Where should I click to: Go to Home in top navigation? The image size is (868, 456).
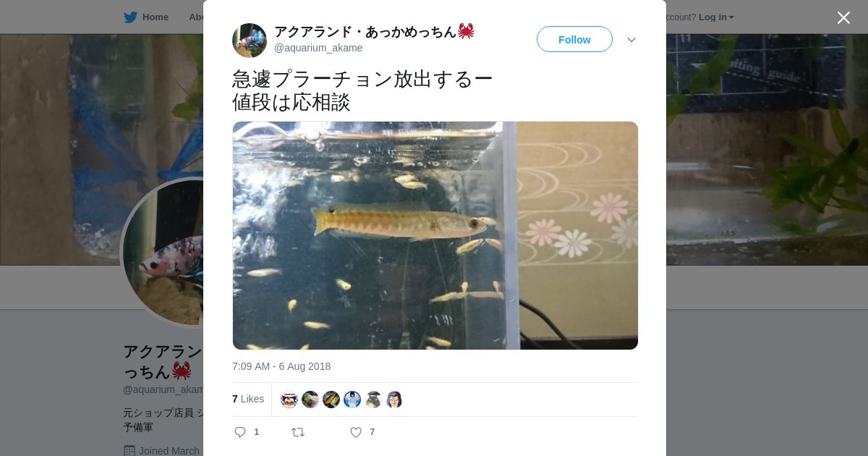coord(156,17)
